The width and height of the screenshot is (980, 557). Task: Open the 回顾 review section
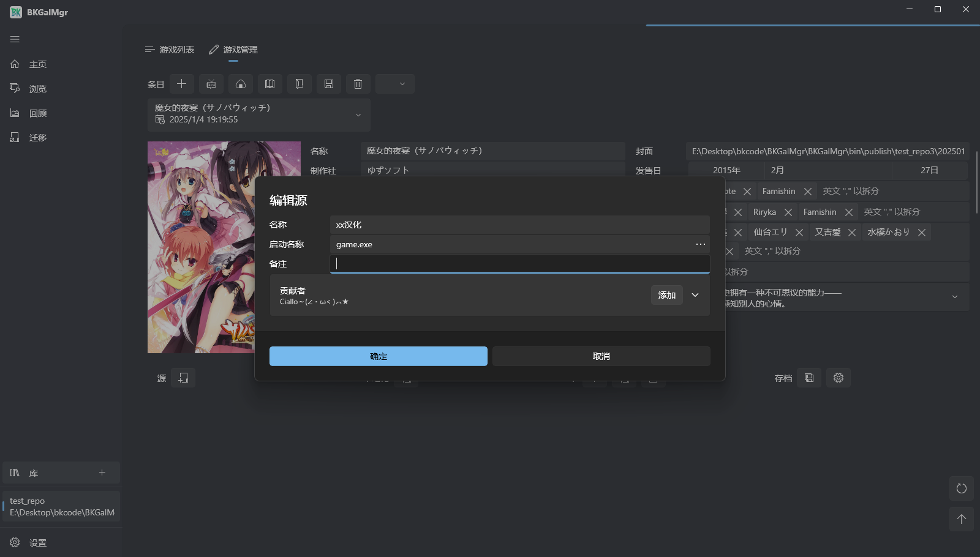[38, 113]
